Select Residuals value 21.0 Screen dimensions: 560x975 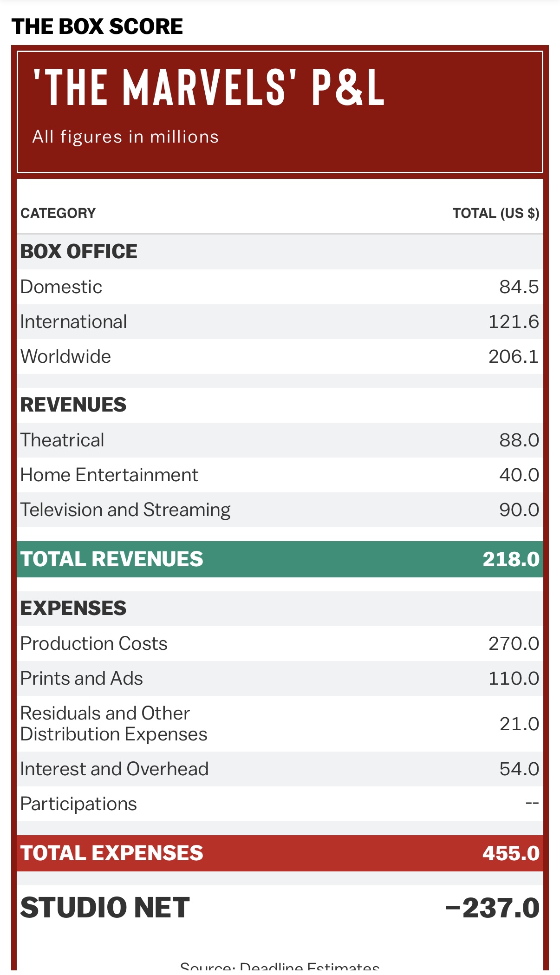[519, 724]
